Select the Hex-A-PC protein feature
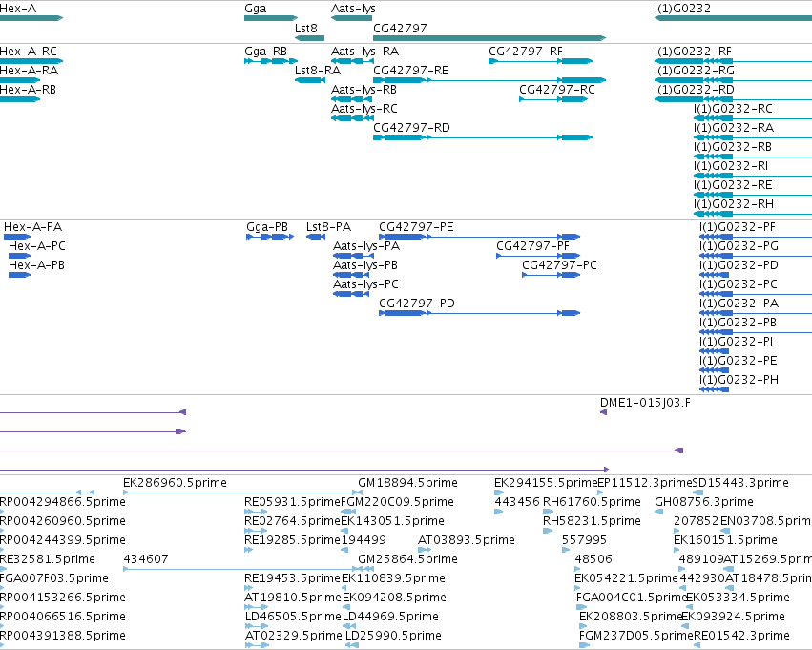The width and height of the screenshot is (812, 650). pos(20,256)
